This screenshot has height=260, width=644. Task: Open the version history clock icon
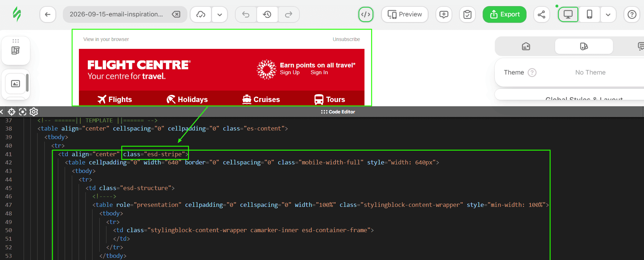[267, 14]
